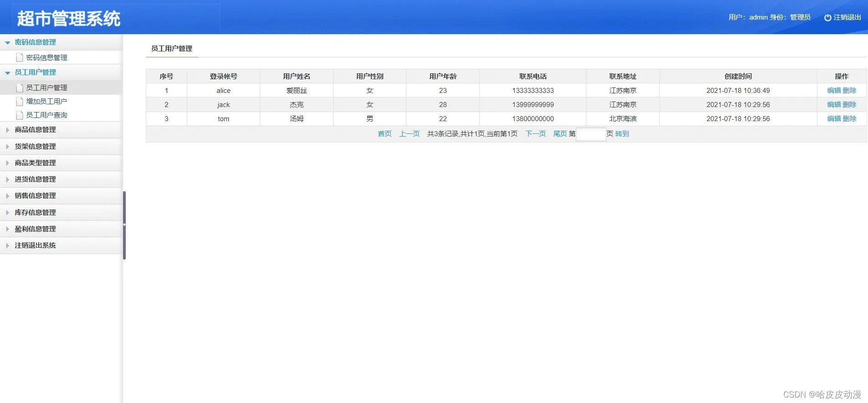Click the sidebar splitter collapse handle

click(124, 225)
